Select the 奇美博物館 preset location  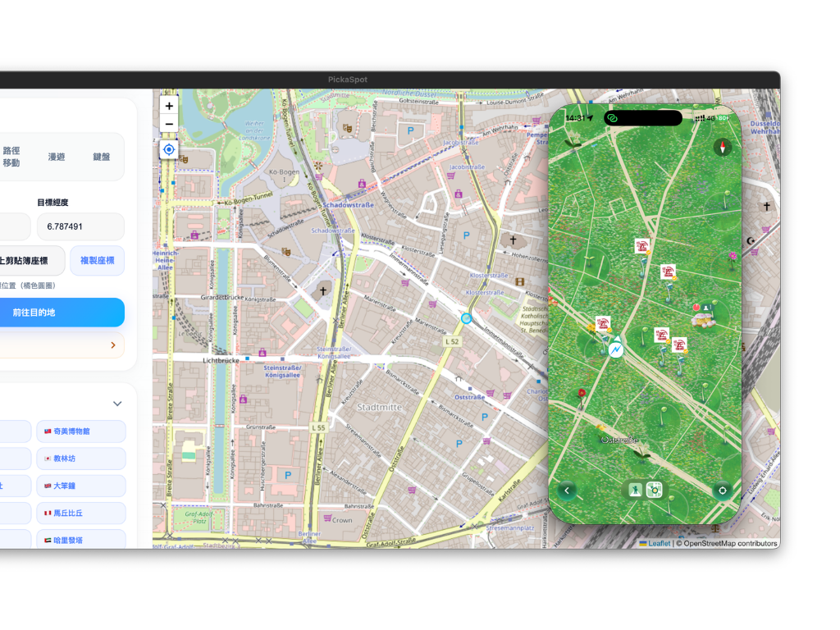click(x=81, y=431)
